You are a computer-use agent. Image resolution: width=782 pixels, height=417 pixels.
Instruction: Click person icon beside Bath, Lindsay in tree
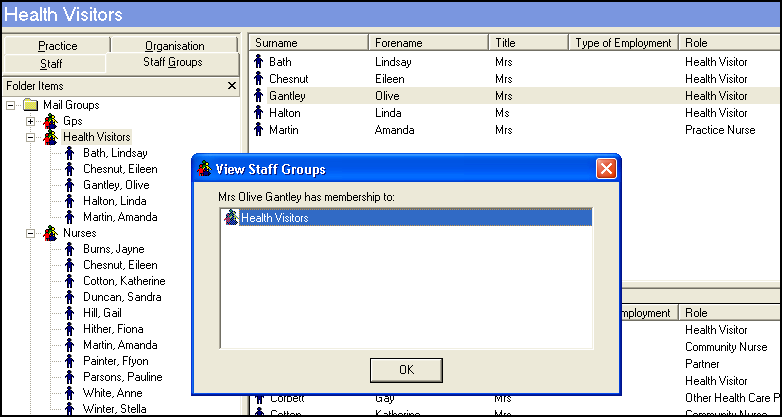69,153
